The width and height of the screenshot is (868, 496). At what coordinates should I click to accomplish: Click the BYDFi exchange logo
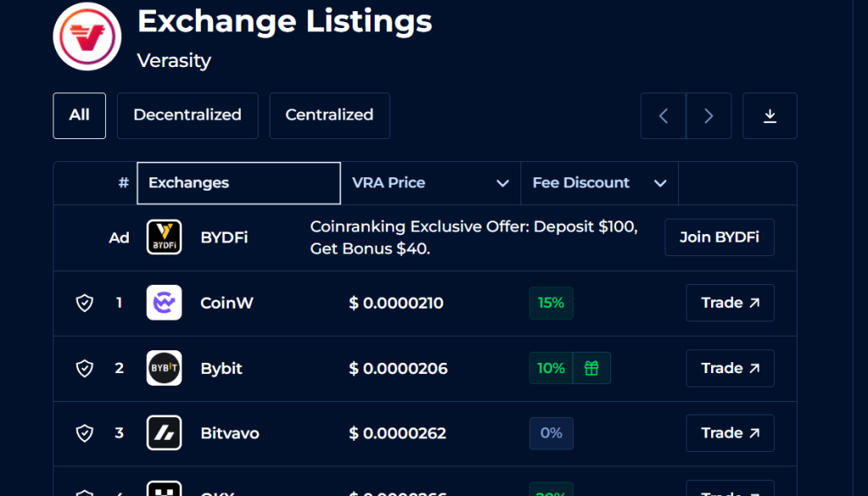point(164,237)
